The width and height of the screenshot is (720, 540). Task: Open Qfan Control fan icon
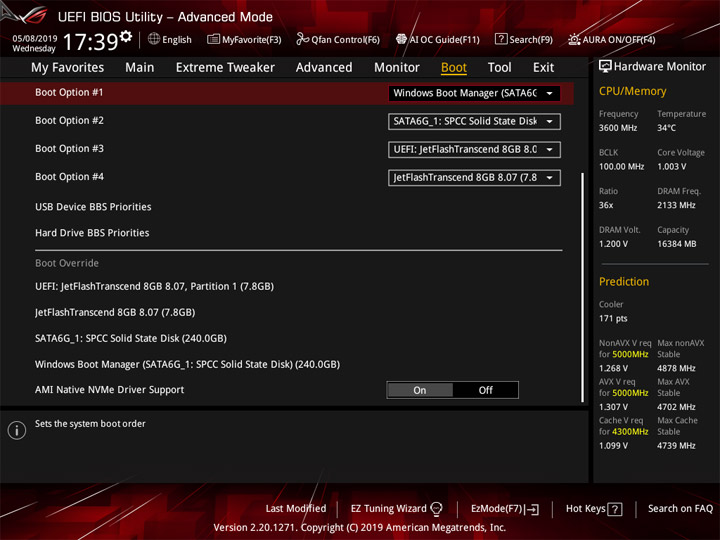[302, 39]
